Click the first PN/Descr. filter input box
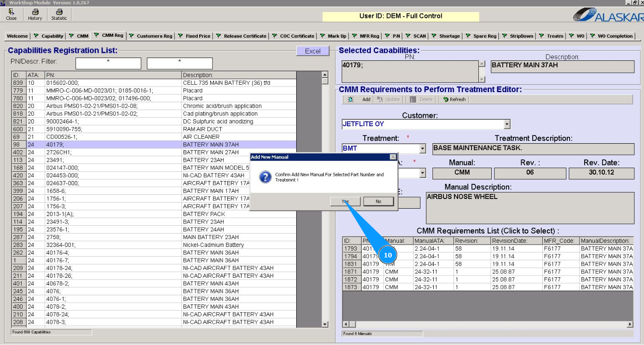The height and width of the screenshot is (345, 644). pos(108,63)
